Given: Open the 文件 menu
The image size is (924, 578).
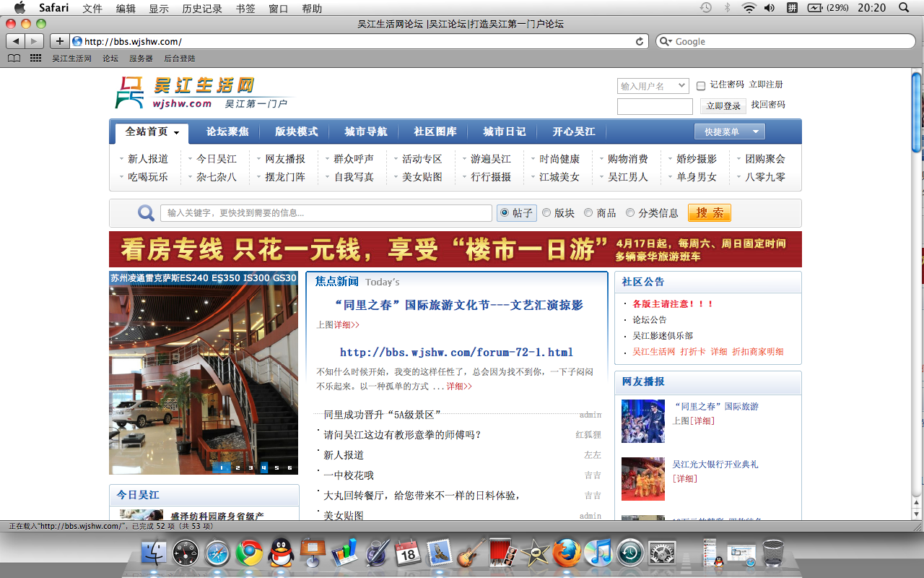Looking at the screenshot, I should (x=92, y=8).
